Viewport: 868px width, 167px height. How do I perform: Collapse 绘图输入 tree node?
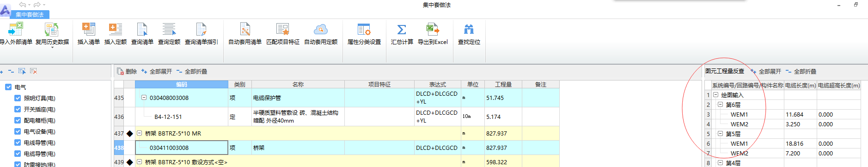tap(715, 95)
